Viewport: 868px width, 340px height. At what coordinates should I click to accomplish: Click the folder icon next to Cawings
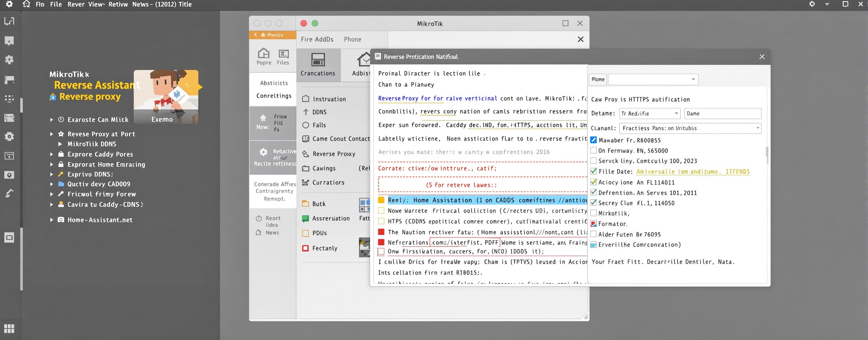tap(306, 168)
